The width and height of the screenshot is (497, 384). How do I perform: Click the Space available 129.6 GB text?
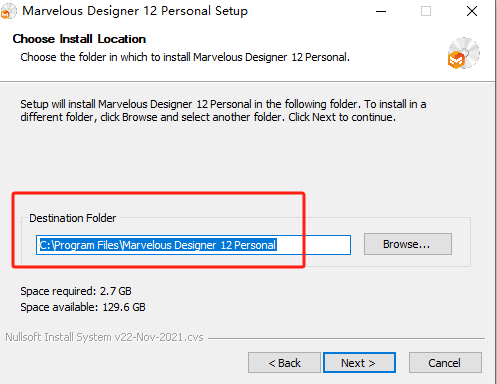[x=83, y=307]
